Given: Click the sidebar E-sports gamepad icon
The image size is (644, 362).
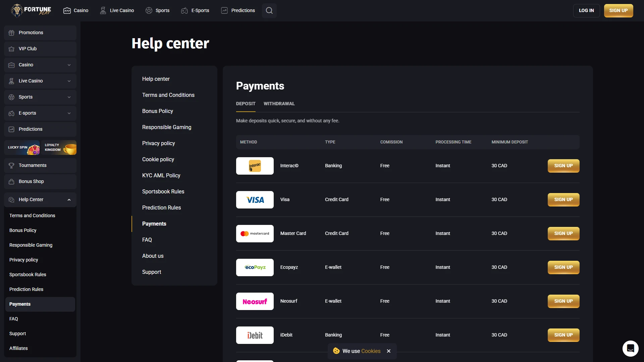Looking at the screenshot, I should (x=11, y=113).
